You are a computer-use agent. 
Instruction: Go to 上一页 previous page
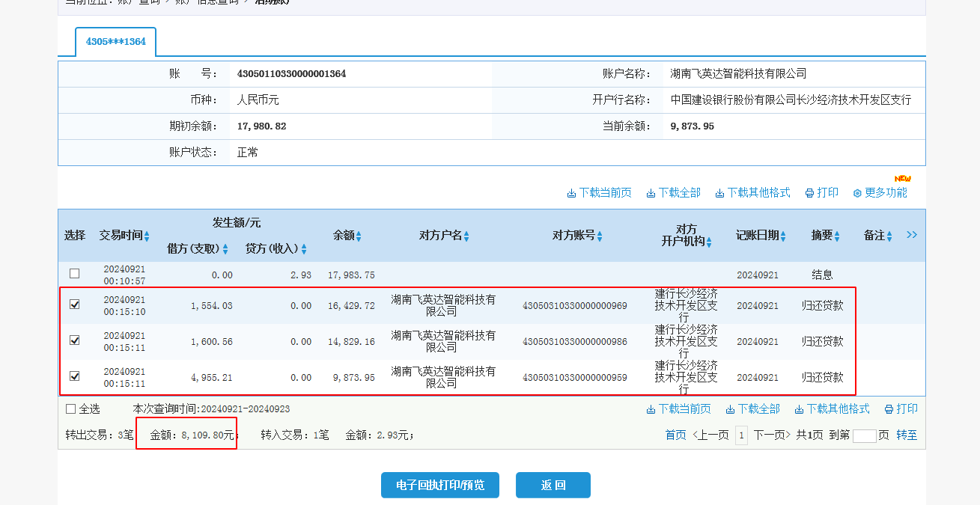[x=710, y=435]
